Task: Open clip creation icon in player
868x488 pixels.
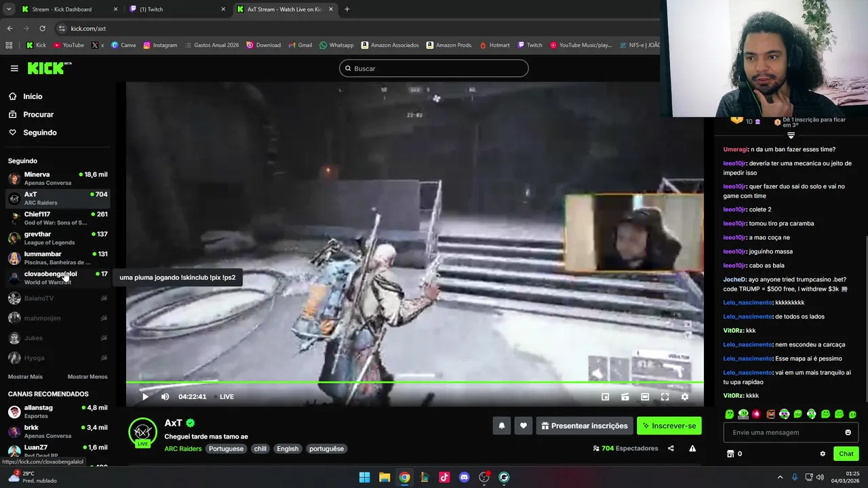Action: pyautogui.click(x=625, y=396)
